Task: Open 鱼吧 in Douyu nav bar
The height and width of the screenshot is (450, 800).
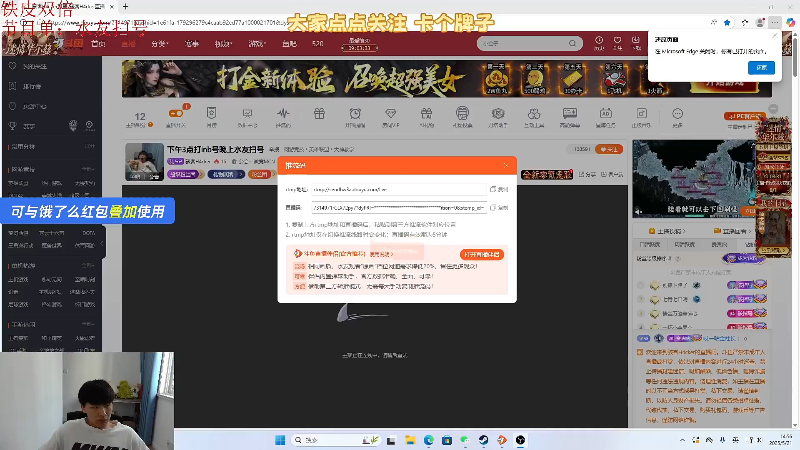Action: pyautogui.click(x=289, y=44)
